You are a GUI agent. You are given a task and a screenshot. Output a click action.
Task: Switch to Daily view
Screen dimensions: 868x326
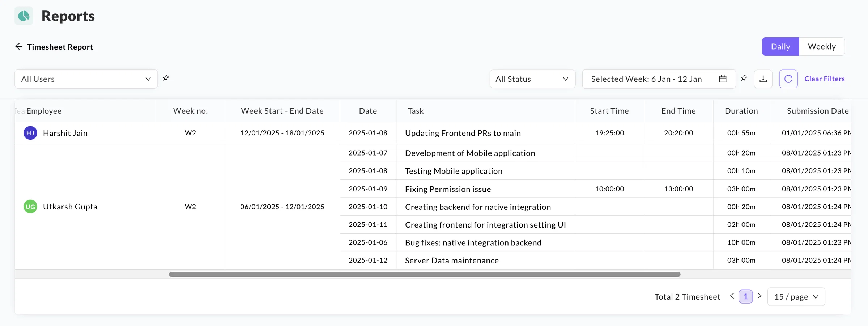(x=780, y=47)
